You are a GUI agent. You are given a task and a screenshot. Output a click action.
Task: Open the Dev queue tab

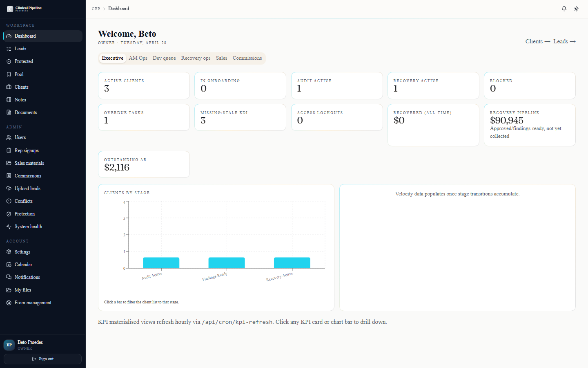[164, 58]
